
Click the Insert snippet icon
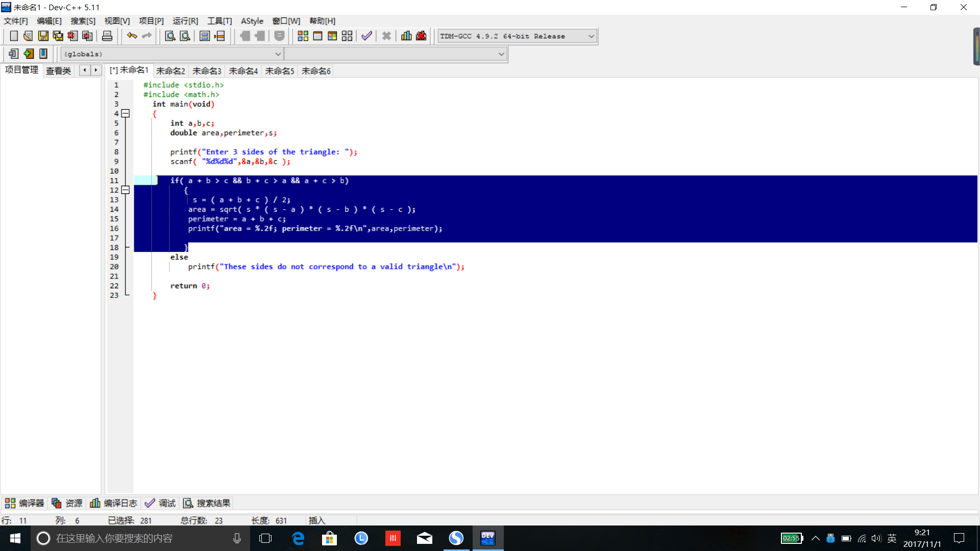point(14,54)
